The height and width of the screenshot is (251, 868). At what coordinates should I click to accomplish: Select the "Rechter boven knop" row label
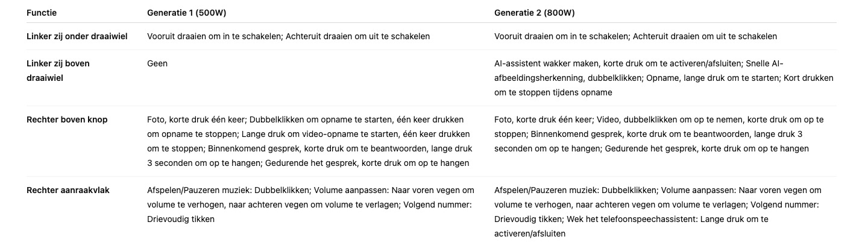click(x=67, y=119)
